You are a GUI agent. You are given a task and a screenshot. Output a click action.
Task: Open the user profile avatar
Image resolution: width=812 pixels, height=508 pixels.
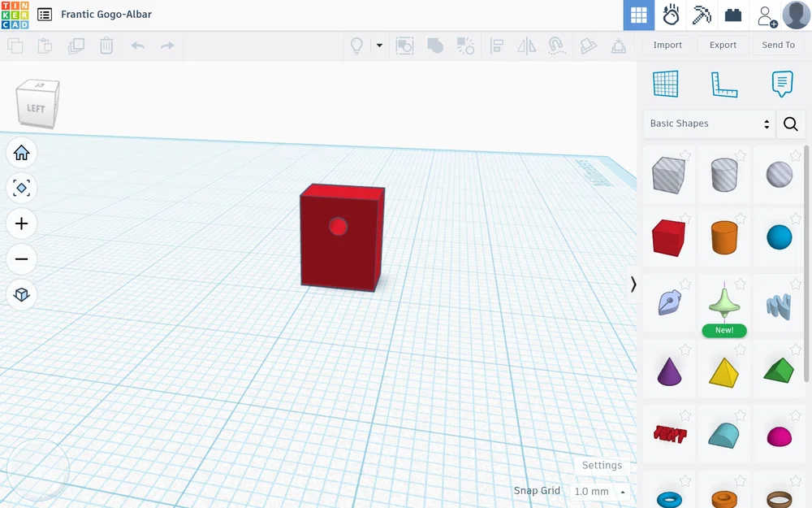click(796, 15)
